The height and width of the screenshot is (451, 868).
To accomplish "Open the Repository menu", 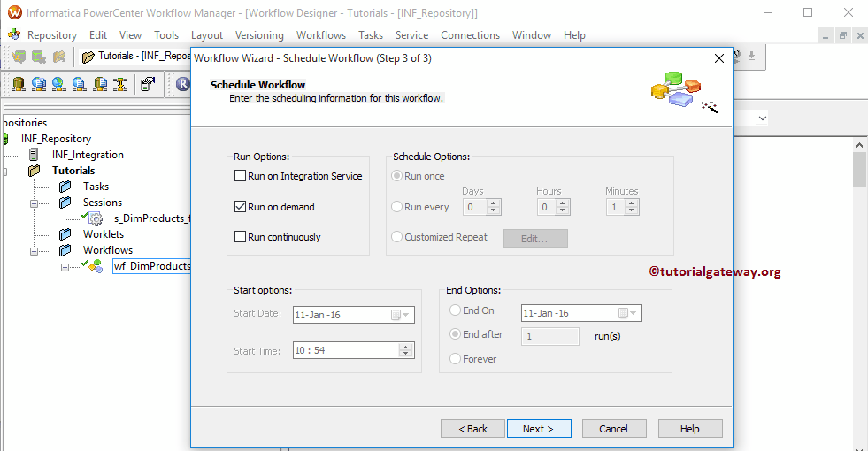I will coord(52,34).
